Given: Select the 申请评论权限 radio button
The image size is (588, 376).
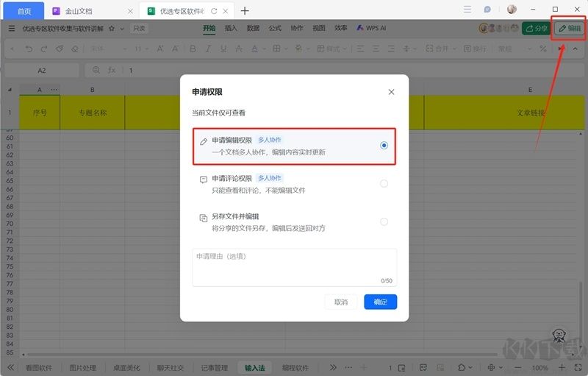Looking at the screenshot, I should click(384, 183).
